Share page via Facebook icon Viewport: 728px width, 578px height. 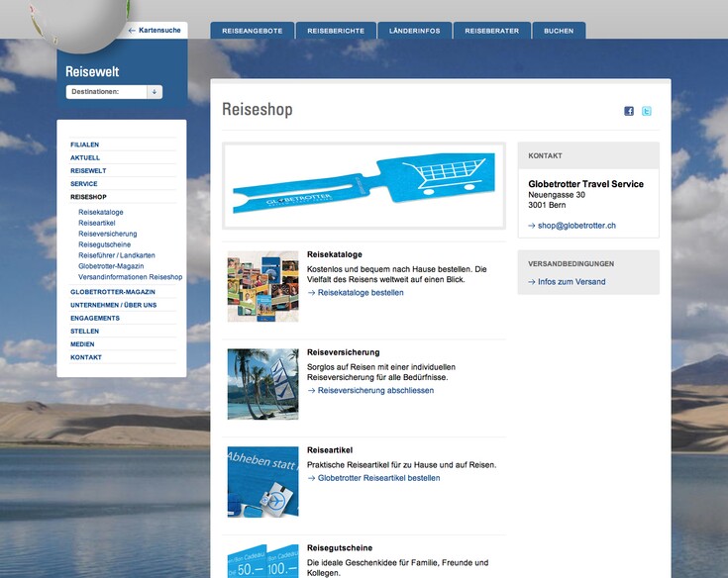coord(629,111)
